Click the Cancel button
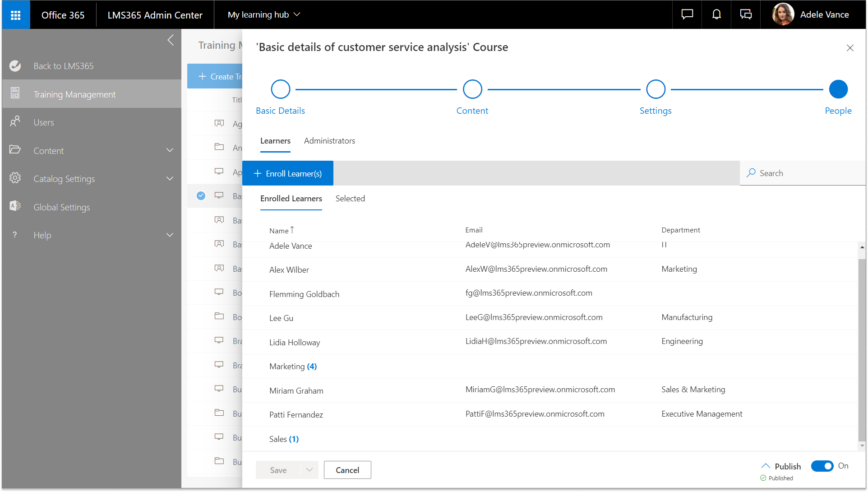The image size is (868, 492). (x=347, y=470)
